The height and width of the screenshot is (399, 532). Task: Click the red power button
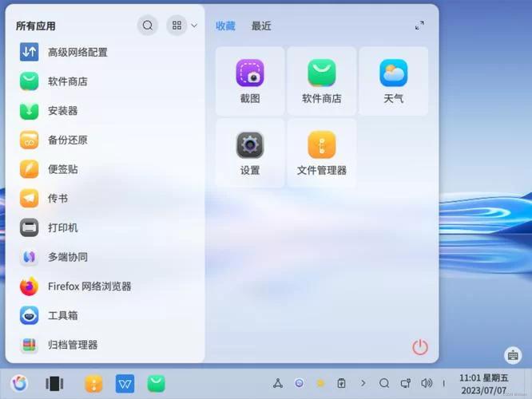point(420,347)
